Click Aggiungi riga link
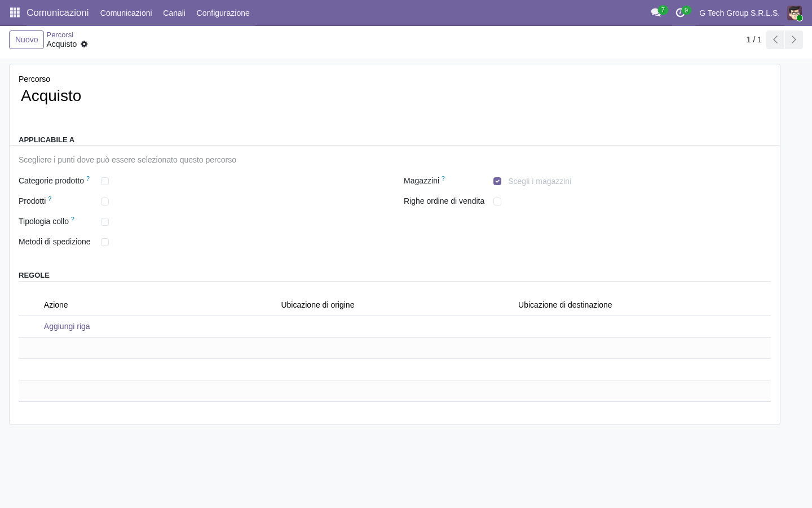Viewport: 812px width, 508px height. 67,326
